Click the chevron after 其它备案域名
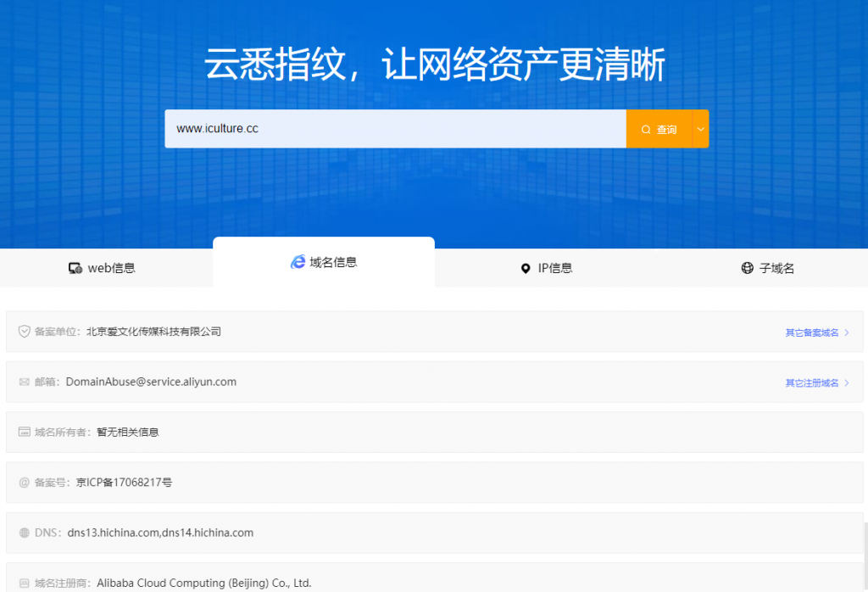This screenshot has height=592, width=868. coord(847,332)
